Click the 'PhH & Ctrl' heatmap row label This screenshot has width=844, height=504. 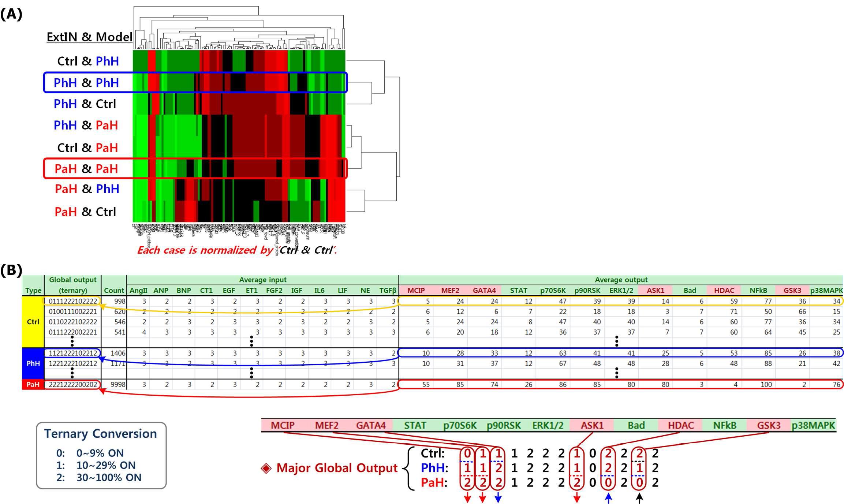click(x=85, y=104)
